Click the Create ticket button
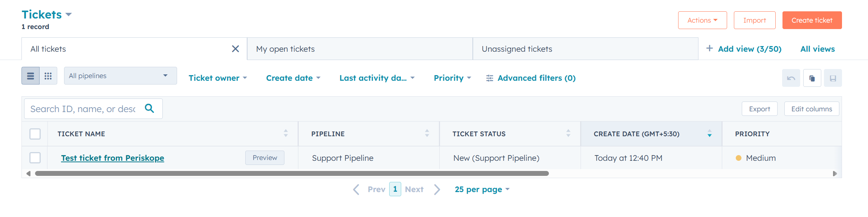 click(x=812, y=20)
